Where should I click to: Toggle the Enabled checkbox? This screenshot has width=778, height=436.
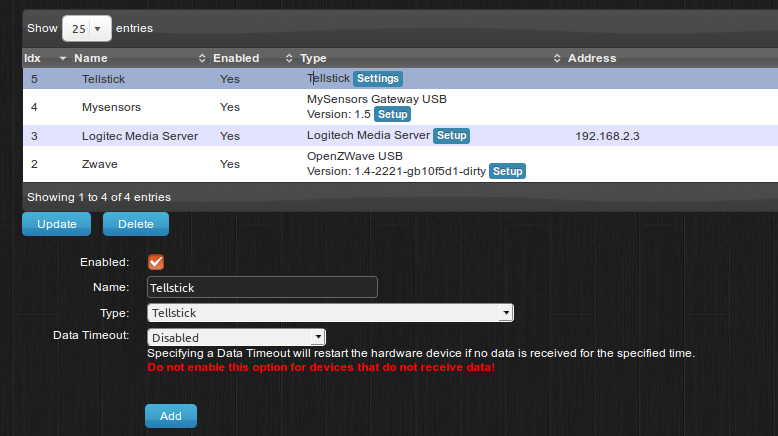(156, 262)
